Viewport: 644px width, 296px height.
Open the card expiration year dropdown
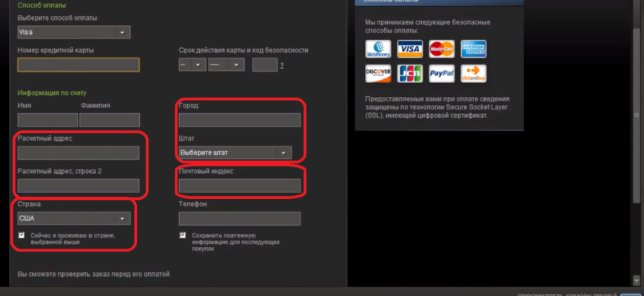tap(226, 65)
